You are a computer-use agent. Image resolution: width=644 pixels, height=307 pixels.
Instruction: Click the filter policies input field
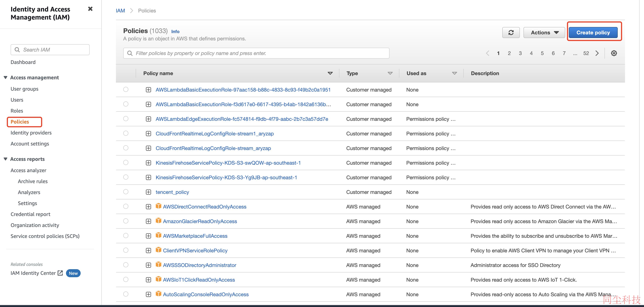pyautogui.click(x=256, y=53)
